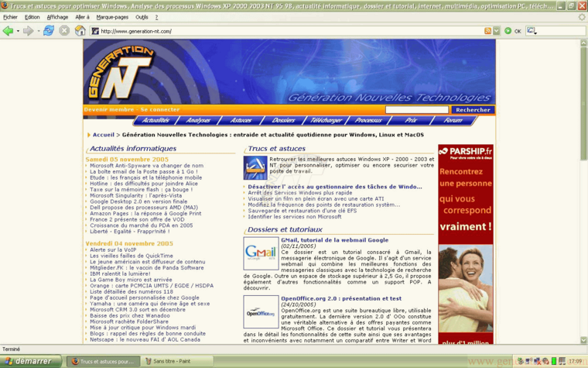Select the Trucs et astuces Firefox taskbar item

[103, 361]
